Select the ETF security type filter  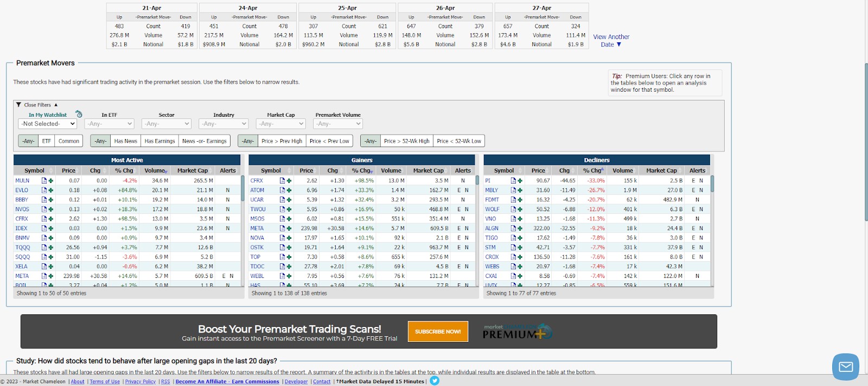tap(47, 141)
